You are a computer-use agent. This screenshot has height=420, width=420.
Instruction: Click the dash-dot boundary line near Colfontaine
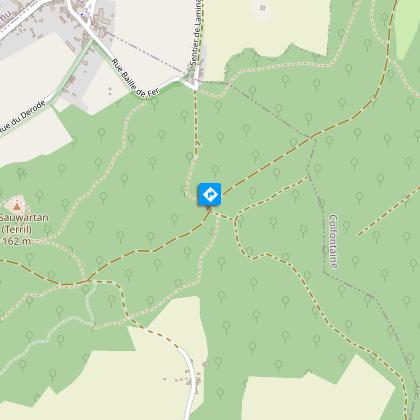point(323,233)
